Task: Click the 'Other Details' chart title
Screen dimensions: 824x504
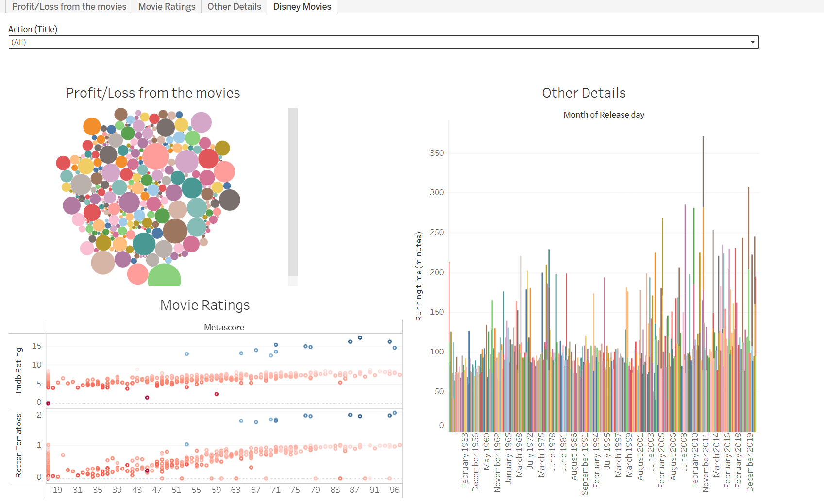Action: (x=584, y=93)
